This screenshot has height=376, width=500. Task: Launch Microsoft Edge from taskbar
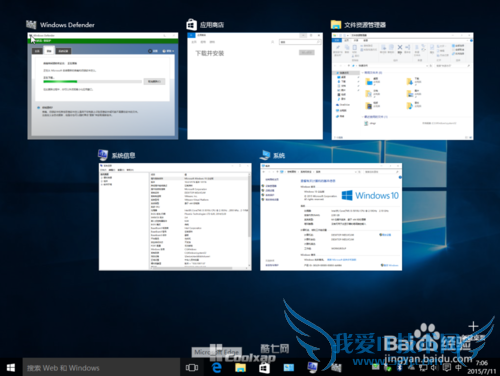tap(217, 367)
